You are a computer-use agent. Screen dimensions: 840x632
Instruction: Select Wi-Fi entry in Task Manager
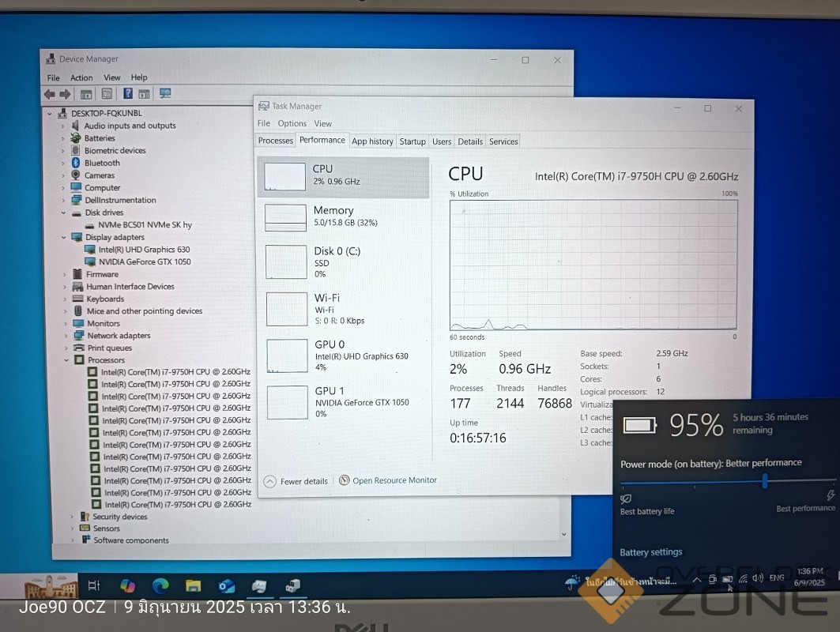343,309
